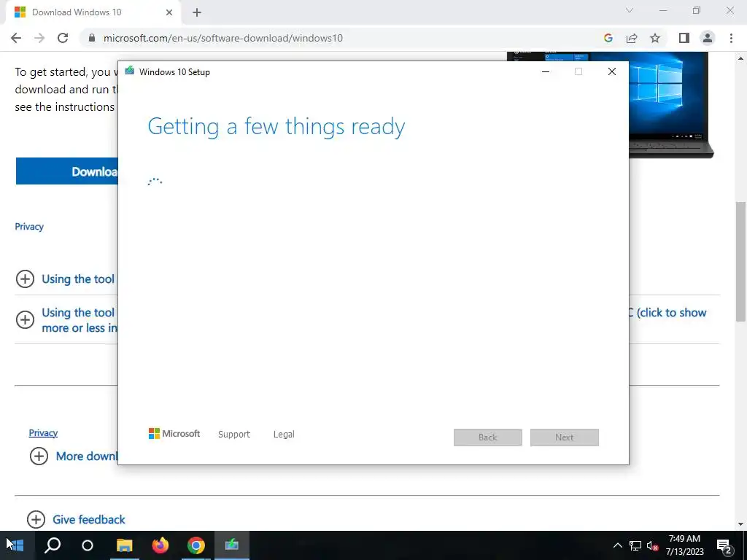Open Cortana circle on the taskbar
Viewport: 747px width, 560px height.
point(88,545)
